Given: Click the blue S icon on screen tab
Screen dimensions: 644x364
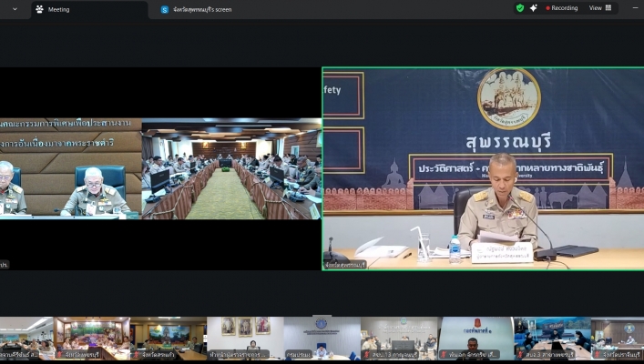Looking at the screenshot, I should pos(164,9).
